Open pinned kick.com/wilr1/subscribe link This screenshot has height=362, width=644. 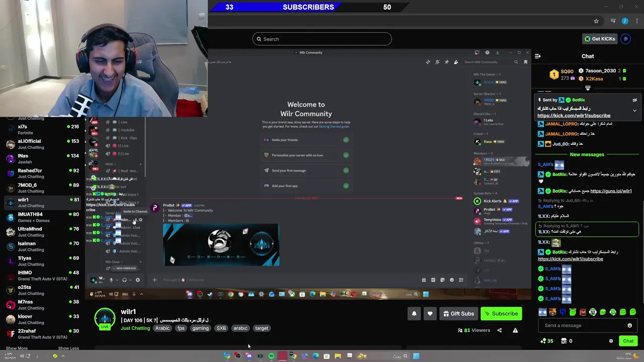(574, 116)
